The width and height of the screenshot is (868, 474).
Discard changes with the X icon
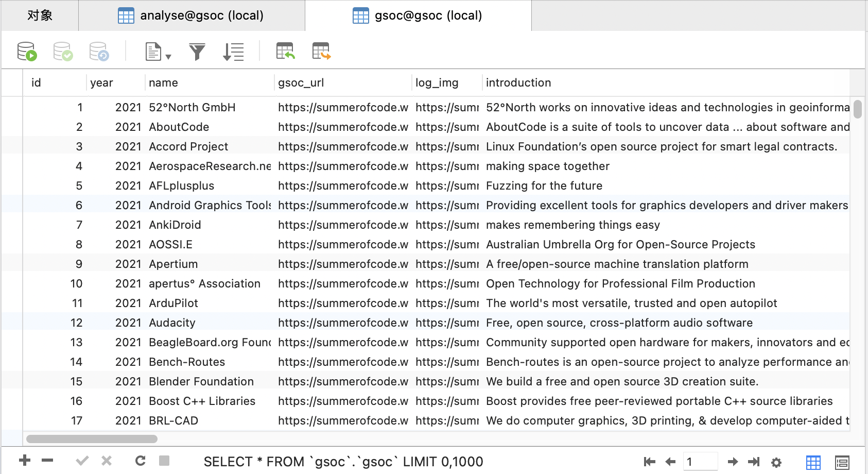[107, 461]
